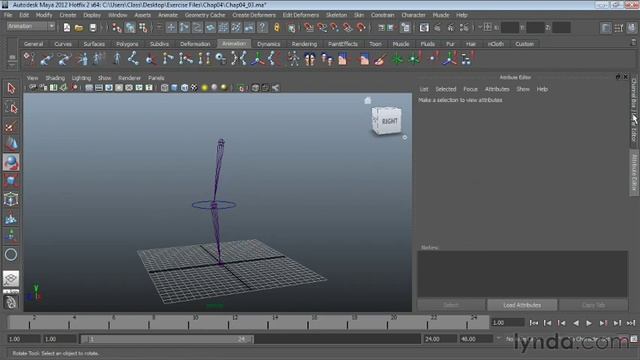Click the Paint Skin Weights brush icon
The height and width of the screenshot is (360, 640).
380,59
